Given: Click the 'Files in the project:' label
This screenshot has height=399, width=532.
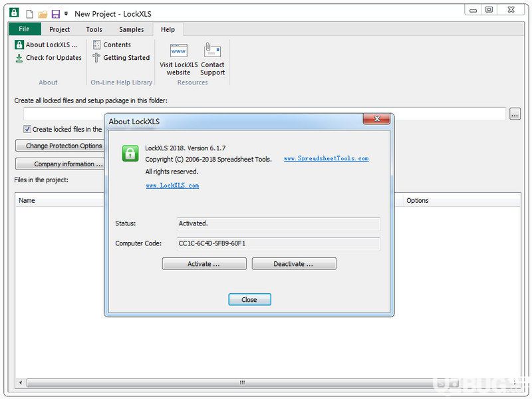Looking at the screenshot, I should [x=41, y=180].
